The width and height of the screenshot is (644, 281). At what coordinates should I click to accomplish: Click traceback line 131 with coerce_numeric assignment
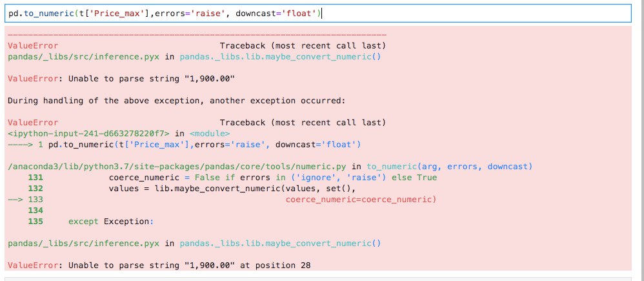(x=232, y=178)
